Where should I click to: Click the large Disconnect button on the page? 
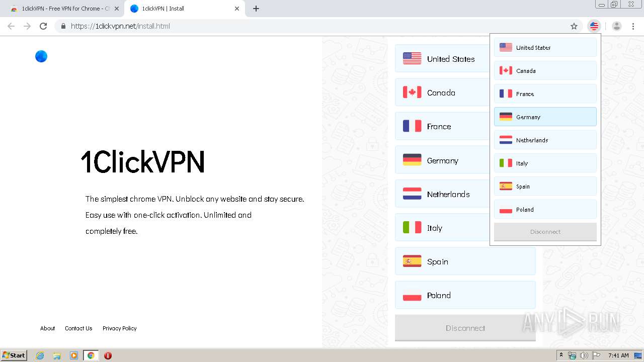465,328
